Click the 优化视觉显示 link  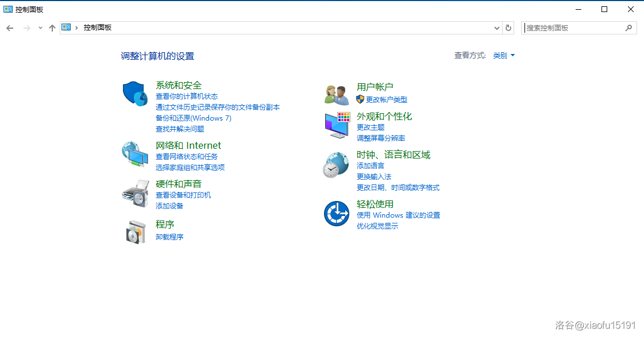[377, 226]
